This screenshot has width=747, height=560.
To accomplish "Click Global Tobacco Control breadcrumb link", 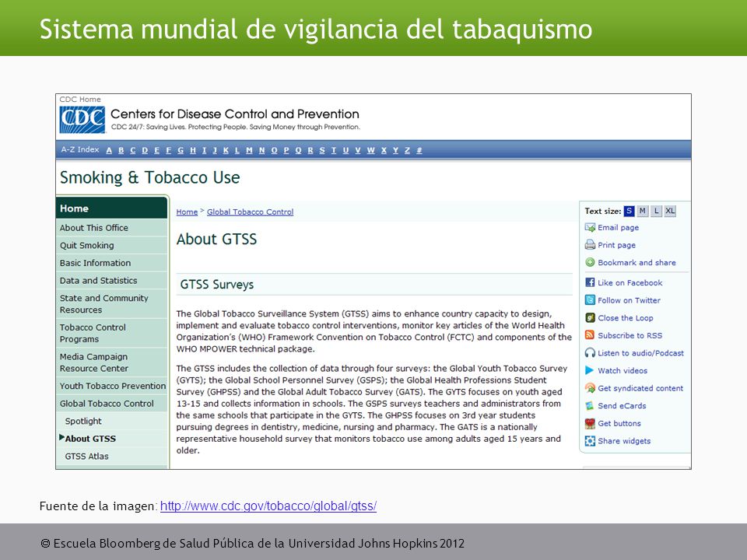I will pos(250,212).
